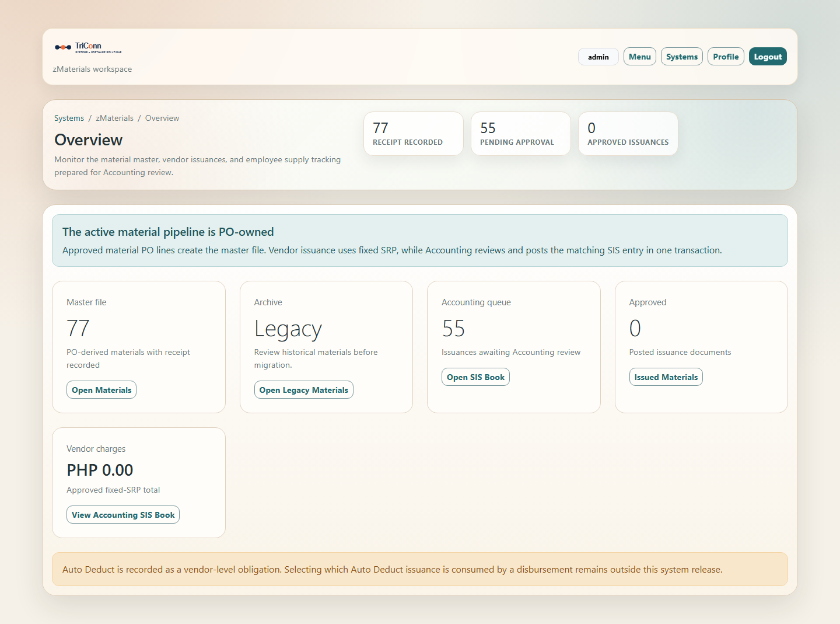Click the 'Vendor charges' card label
This screenshot has width=840, height=624.
tap(96, 449)
